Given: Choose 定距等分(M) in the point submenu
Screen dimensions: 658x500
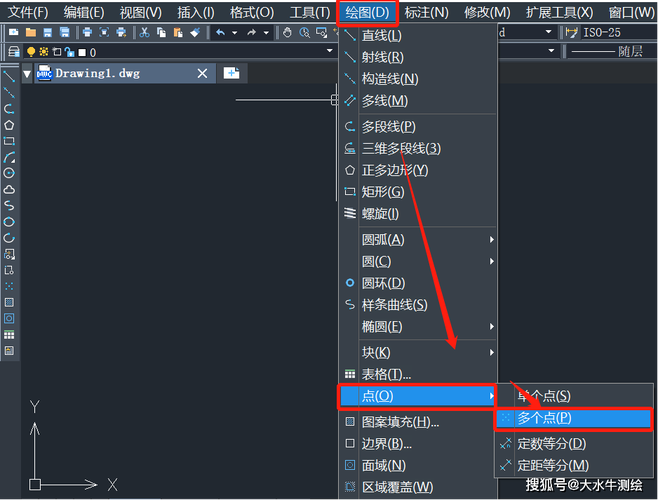Looking at the screenshot, I should point(574,466).
